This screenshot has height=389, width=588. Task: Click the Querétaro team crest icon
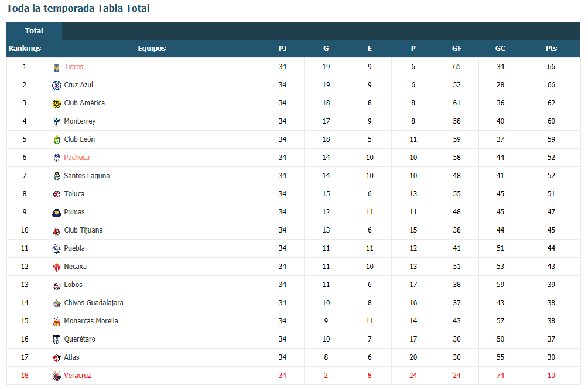(57, 340)
